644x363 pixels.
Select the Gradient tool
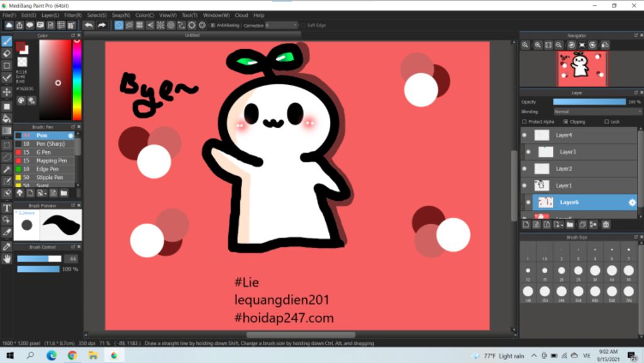6,131
